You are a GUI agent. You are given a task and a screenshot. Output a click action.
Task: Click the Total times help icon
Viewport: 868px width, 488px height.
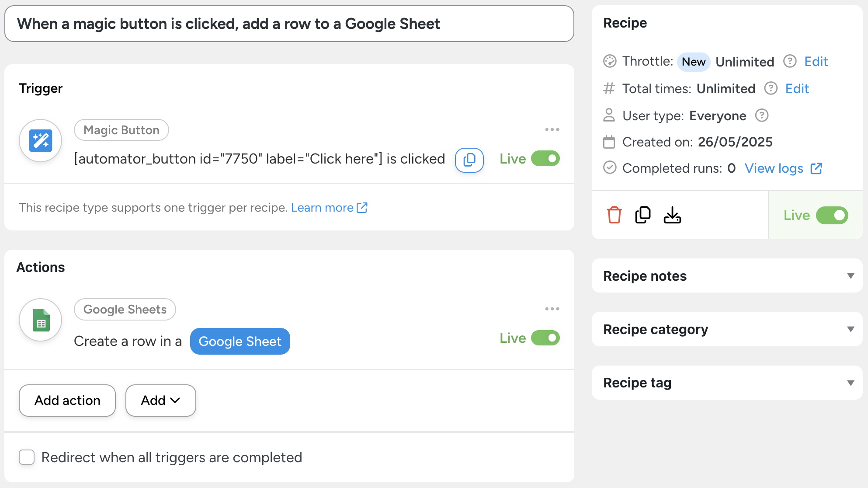[x=771, y=88]
